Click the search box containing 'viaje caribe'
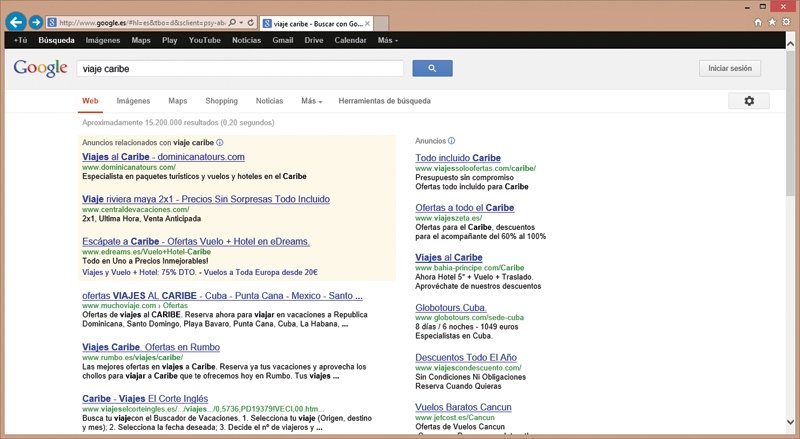This screenshot has width=800, height=439. click(x=240, y=68)
